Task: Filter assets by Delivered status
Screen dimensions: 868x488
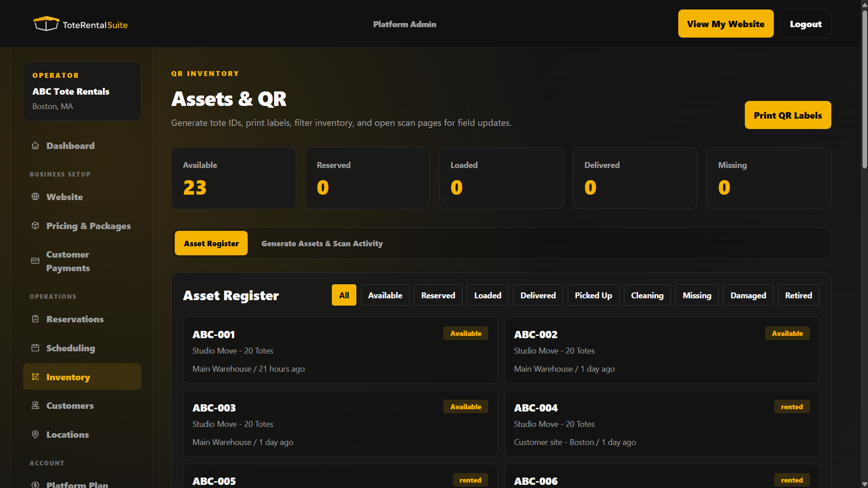Action: point(538,295)
